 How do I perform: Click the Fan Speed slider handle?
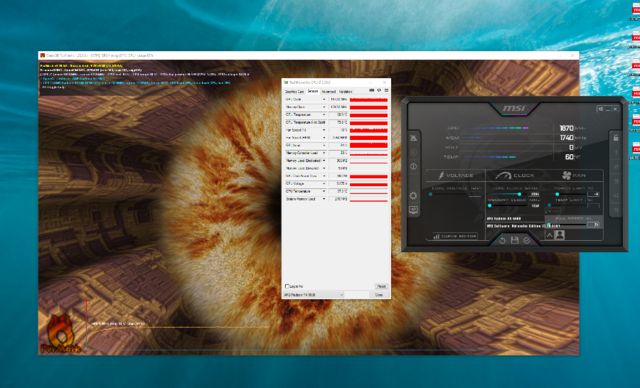[549, 224]
